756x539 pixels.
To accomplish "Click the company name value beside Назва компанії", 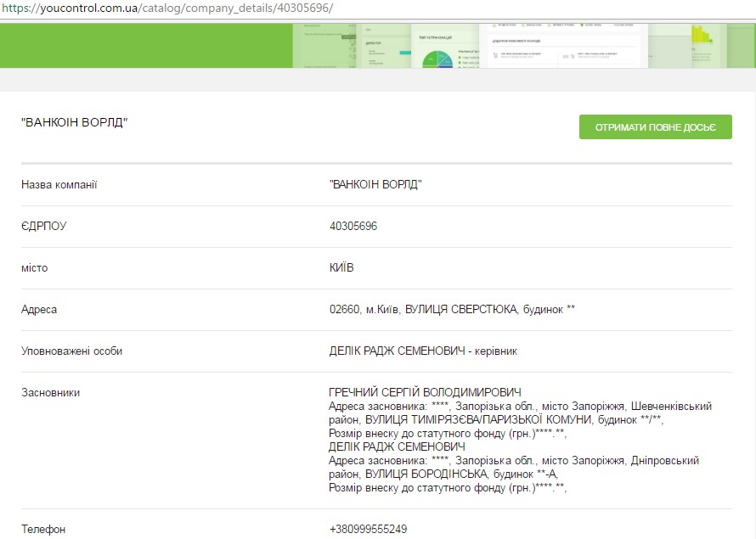I will click(375, 185).
